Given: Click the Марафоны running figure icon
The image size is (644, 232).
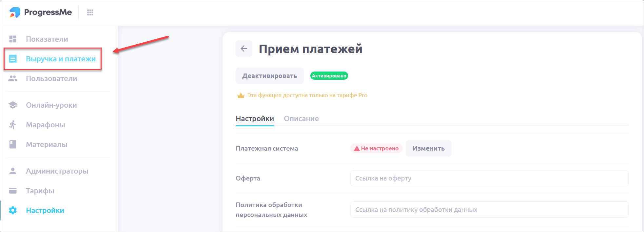Looking at the screenshot, I should (x=13, y=125).
